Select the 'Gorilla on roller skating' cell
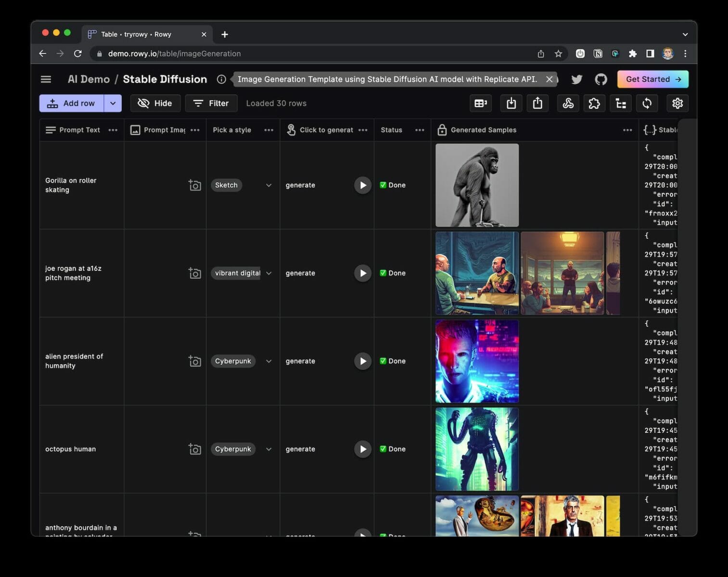This screenshot has height=577, width=728. 82,185
